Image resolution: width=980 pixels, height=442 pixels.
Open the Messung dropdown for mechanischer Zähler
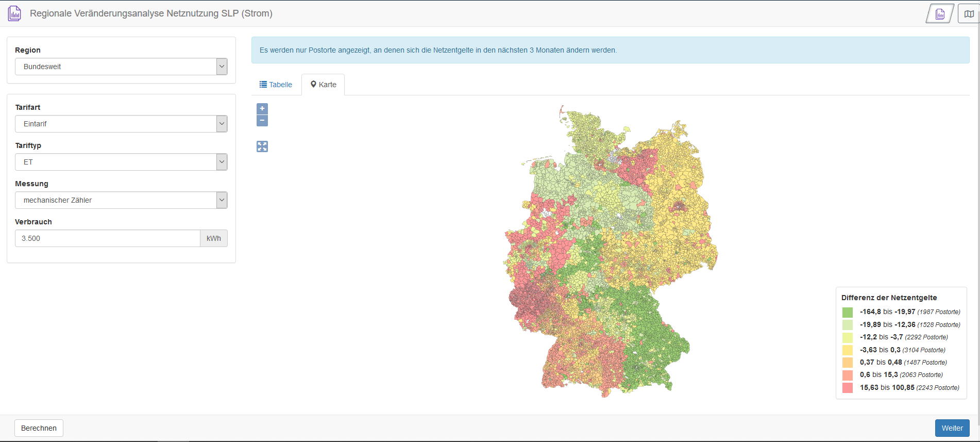[x=121, y=200]
